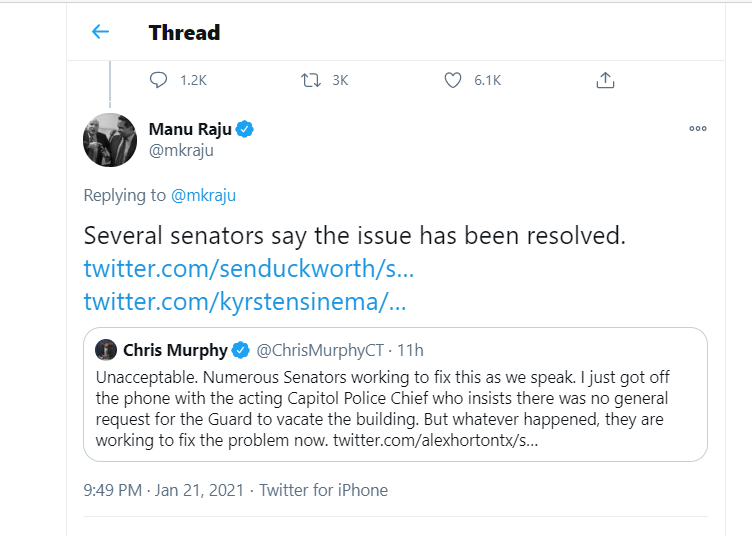The image size is (752, 536).
Task: Click the retweet arrows icon
Action: pos(311,80)
